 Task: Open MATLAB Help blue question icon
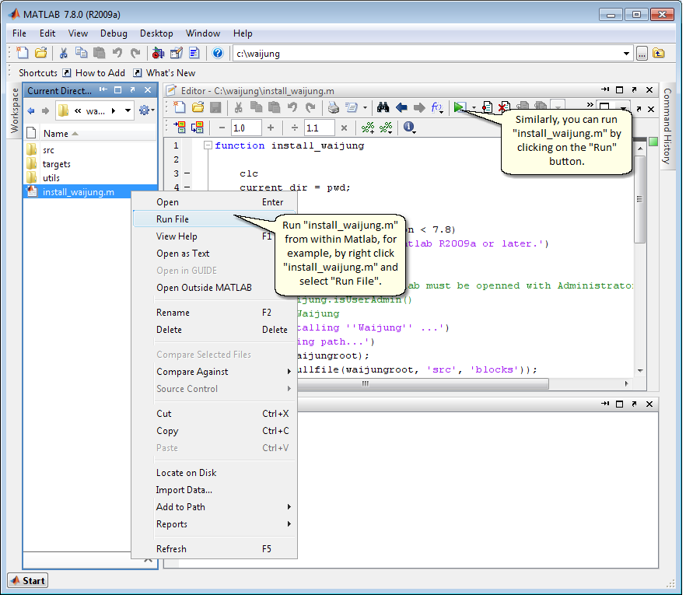[x=218, y=53]
